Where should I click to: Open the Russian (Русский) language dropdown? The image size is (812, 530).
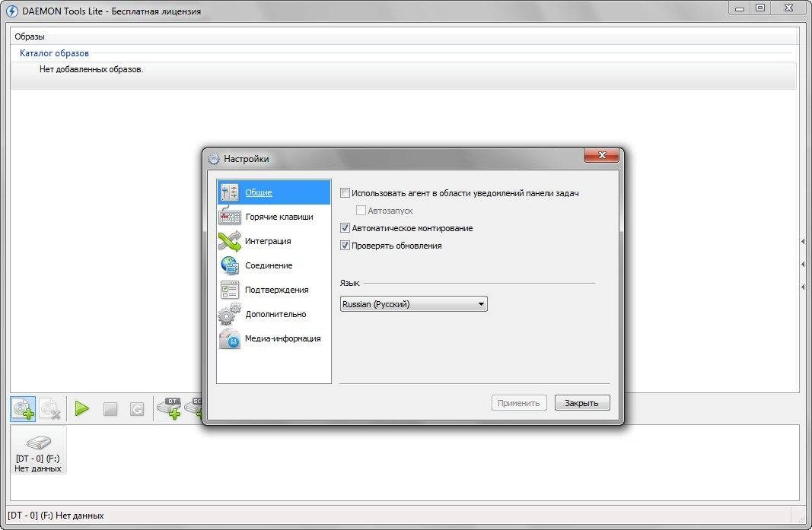point(414,304)
